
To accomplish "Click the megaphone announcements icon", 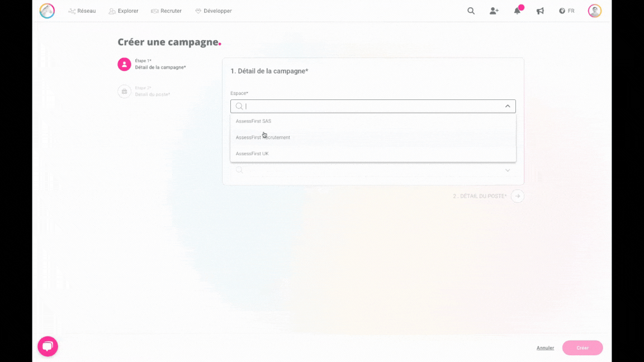I will [540, 11].
